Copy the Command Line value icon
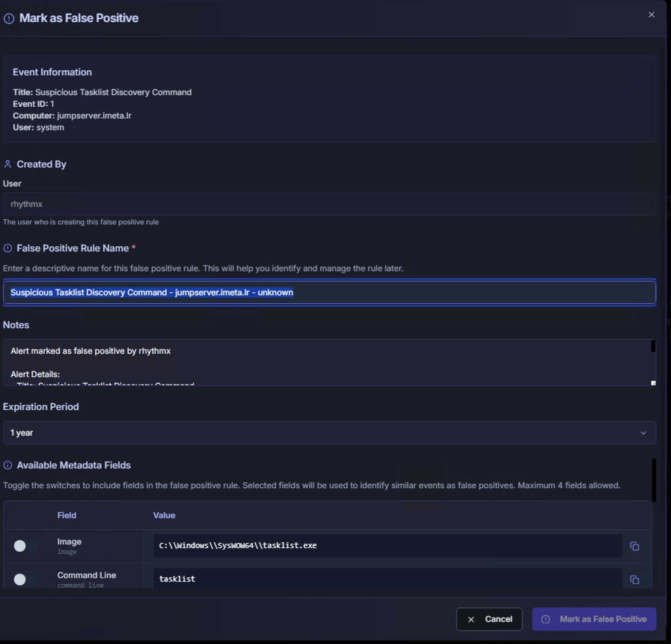The image size is (671, 644). (634, 580)
